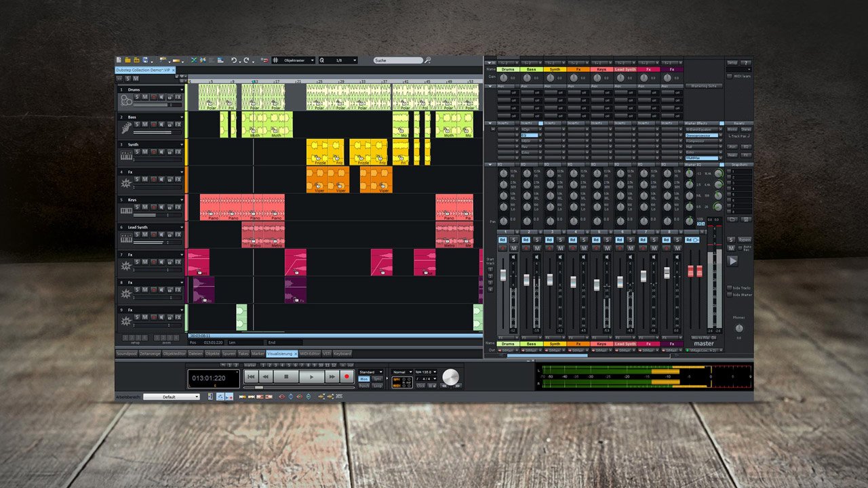
Task: Click the Drums channel volume fader
Action: (503, 274)
